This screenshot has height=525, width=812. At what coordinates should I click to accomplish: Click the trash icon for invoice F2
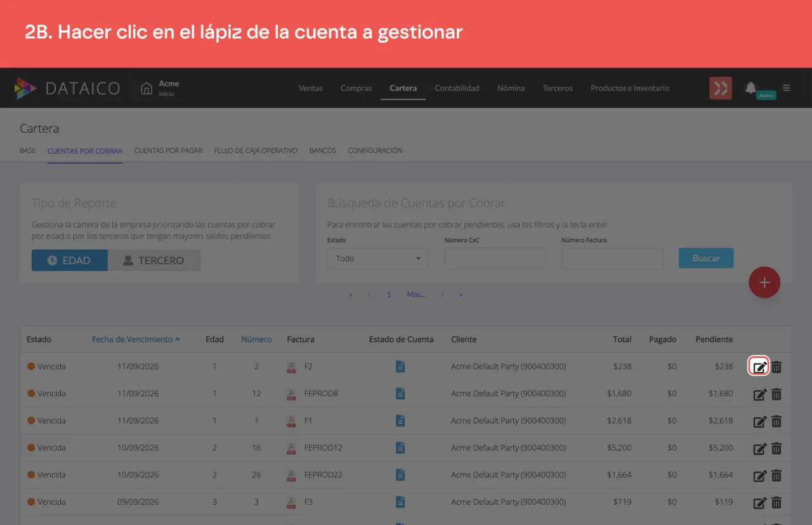[x=776, y=366]
